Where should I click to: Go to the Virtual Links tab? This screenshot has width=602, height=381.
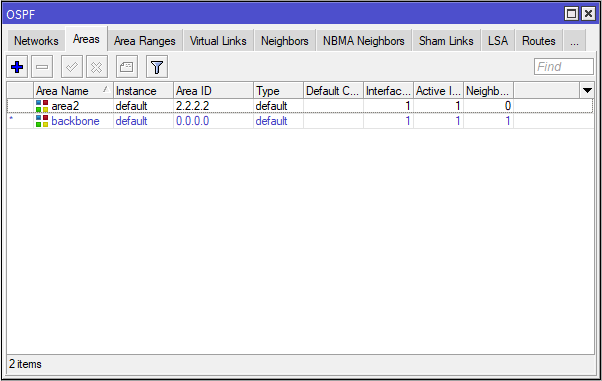click(218, 41)
